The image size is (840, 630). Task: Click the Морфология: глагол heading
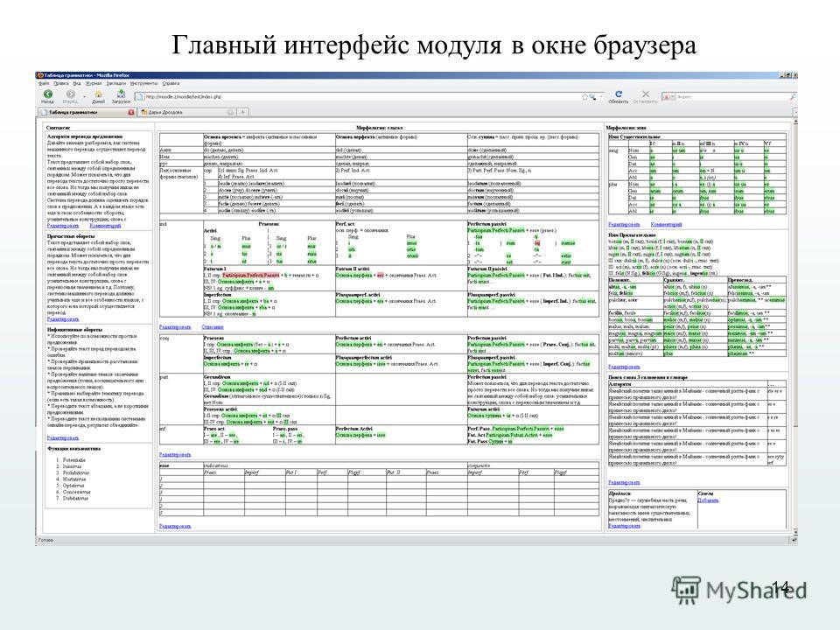[x=379, y=128]
